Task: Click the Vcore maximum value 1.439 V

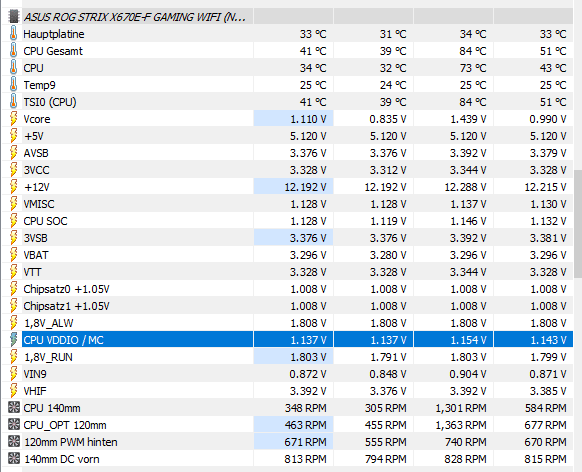Action: [x=468, y=119]
